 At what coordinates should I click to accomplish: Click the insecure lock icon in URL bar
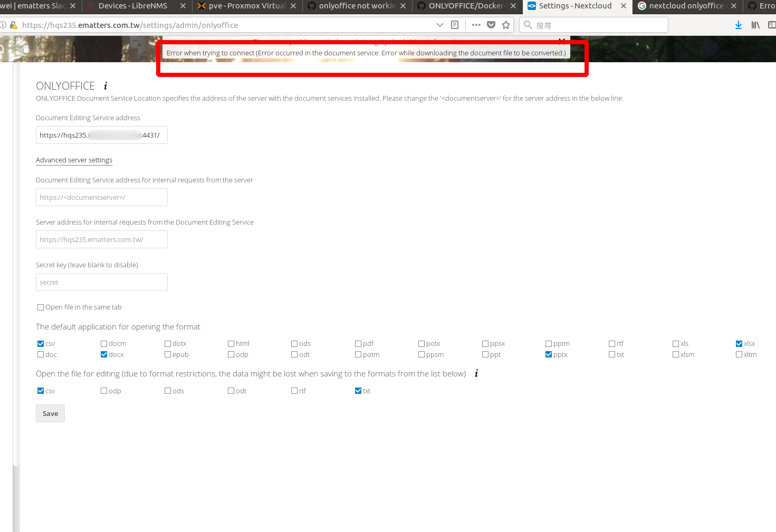pos(13,25)
